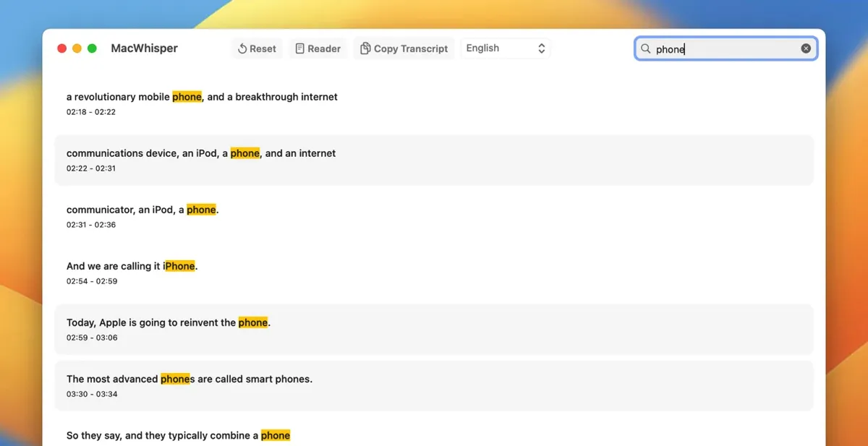Select the Reader document icon

coord(299,48)
